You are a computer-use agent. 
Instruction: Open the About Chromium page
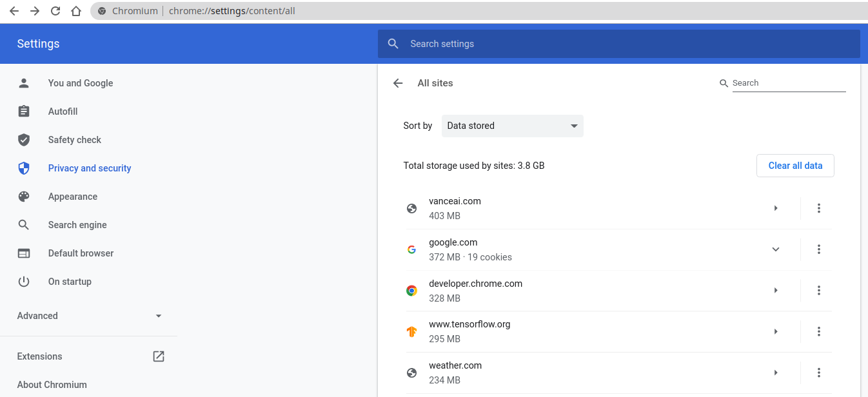pyautogui.click(x=52, y=385)
